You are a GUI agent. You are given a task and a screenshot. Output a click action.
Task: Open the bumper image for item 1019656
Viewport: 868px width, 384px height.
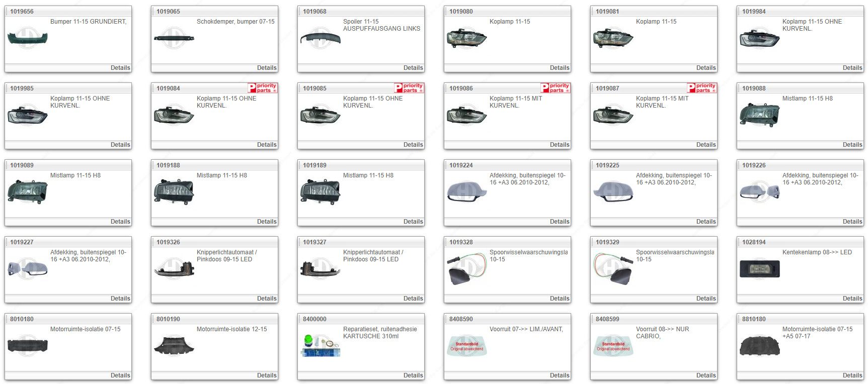coord(28,38)
